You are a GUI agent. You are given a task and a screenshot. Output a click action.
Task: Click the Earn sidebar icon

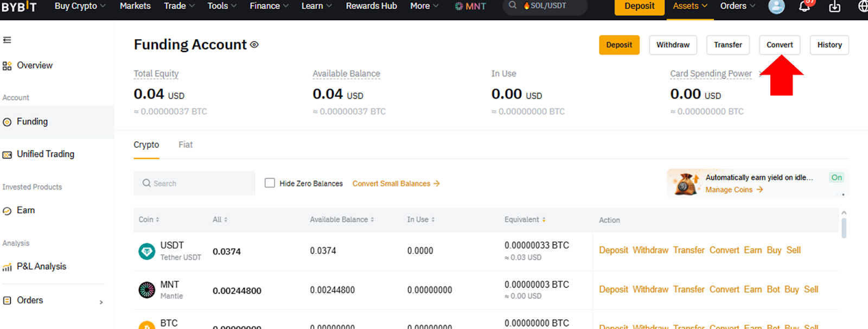[x=7, y=211]
